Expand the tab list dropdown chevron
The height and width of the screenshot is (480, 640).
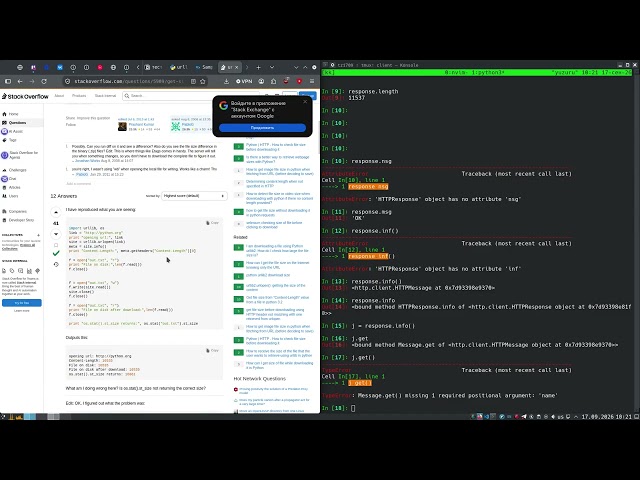pyautogui.click(x=272, y=67)
